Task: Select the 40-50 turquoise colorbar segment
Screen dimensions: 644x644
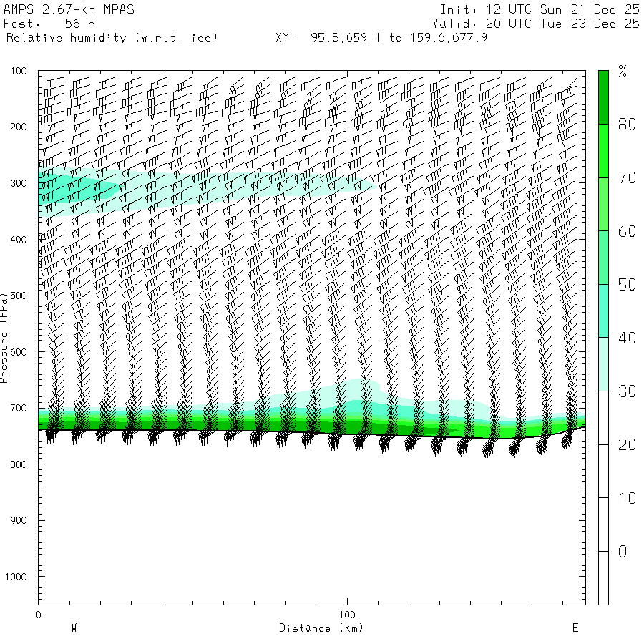Action: (x=603, y=311)
